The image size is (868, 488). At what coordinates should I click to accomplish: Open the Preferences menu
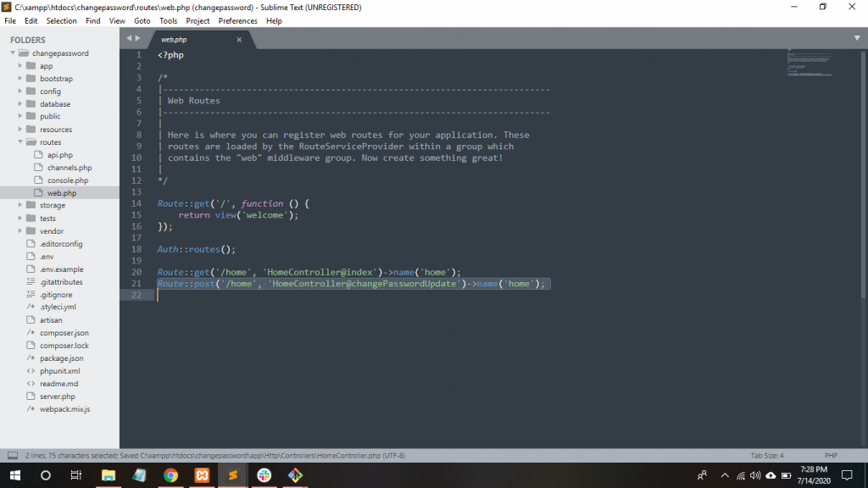coord(237,20)
